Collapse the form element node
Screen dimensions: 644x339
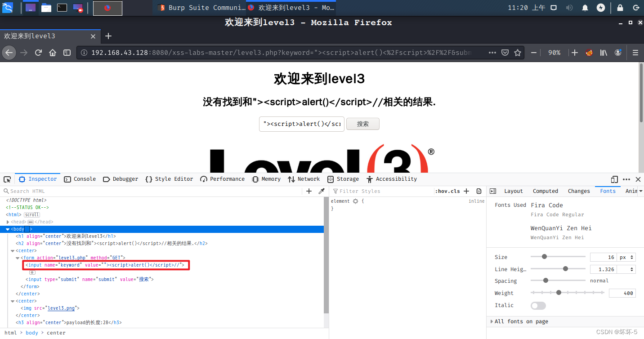pos(18,258)
